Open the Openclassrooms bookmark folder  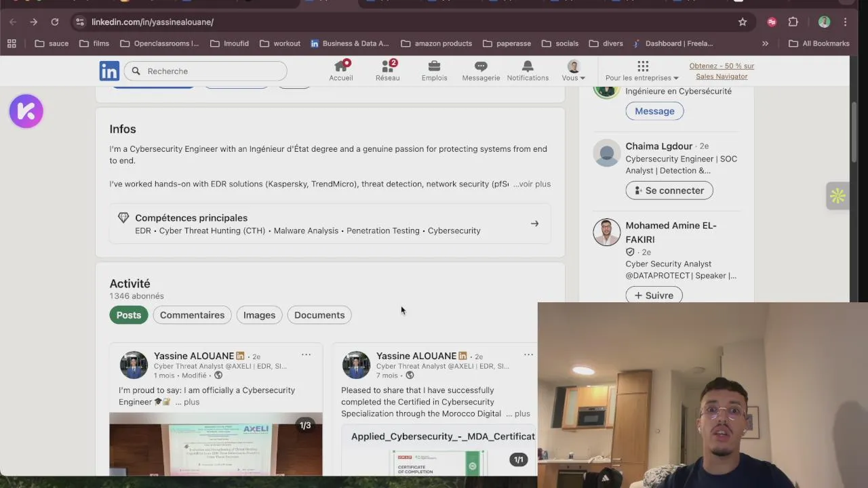tap(159, 43)
